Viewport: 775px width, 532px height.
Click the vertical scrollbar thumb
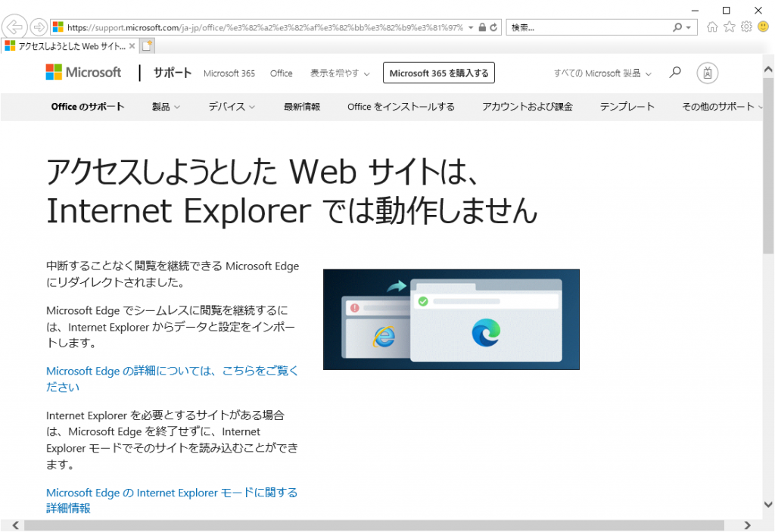768,166
